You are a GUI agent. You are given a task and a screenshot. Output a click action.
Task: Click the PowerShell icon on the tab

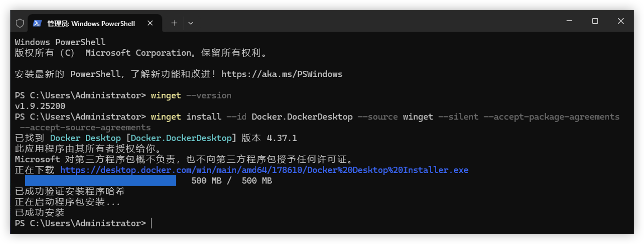(x=37, y=23)
